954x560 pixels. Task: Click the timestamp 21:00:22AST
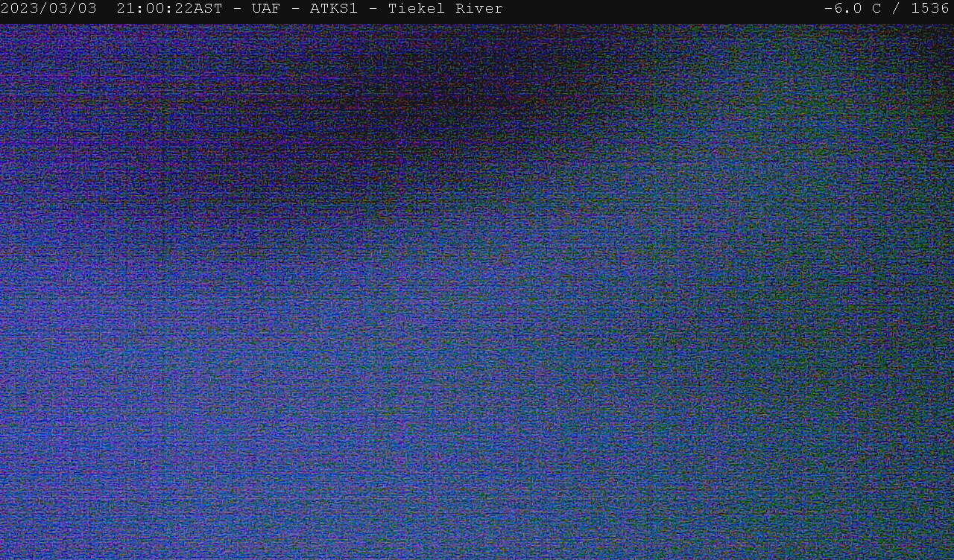(x=169, y=9)
